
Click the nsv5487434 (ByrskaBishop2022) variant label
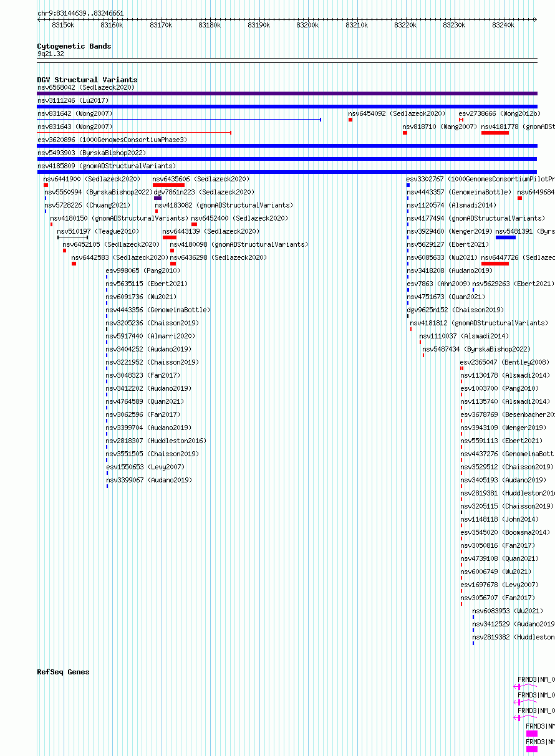[x=476, y=350]
